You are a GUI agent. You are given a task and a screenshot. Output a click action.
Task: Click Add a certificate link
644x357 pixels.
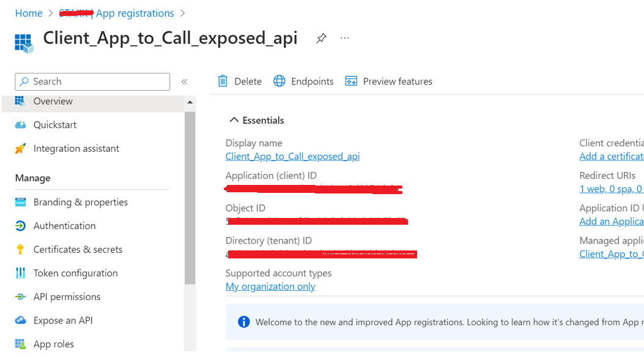tap(612, 156)
